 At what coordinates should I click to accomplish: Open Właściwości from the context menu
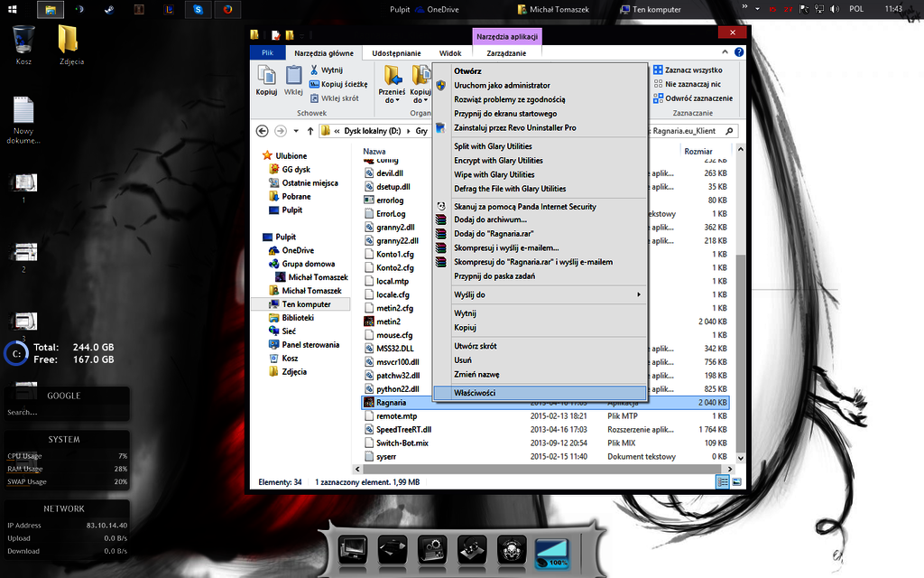[x=540, y=393]
